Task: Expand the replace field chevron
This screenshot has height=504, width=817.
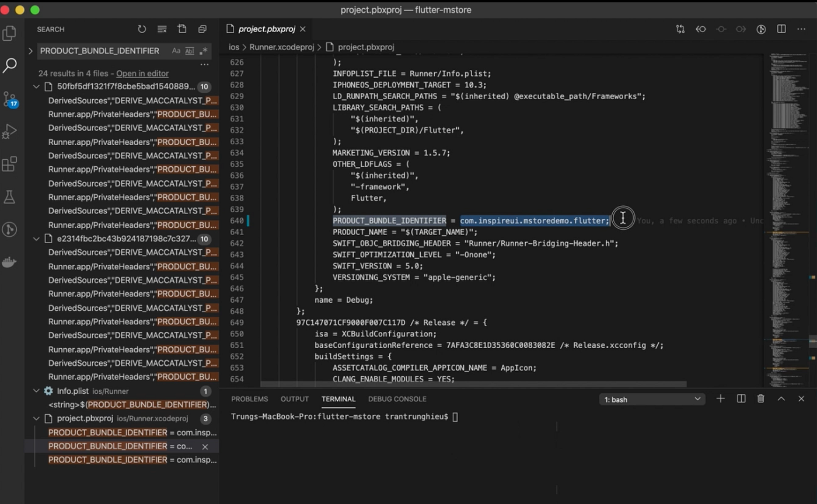Action: [x=30, y=51]
